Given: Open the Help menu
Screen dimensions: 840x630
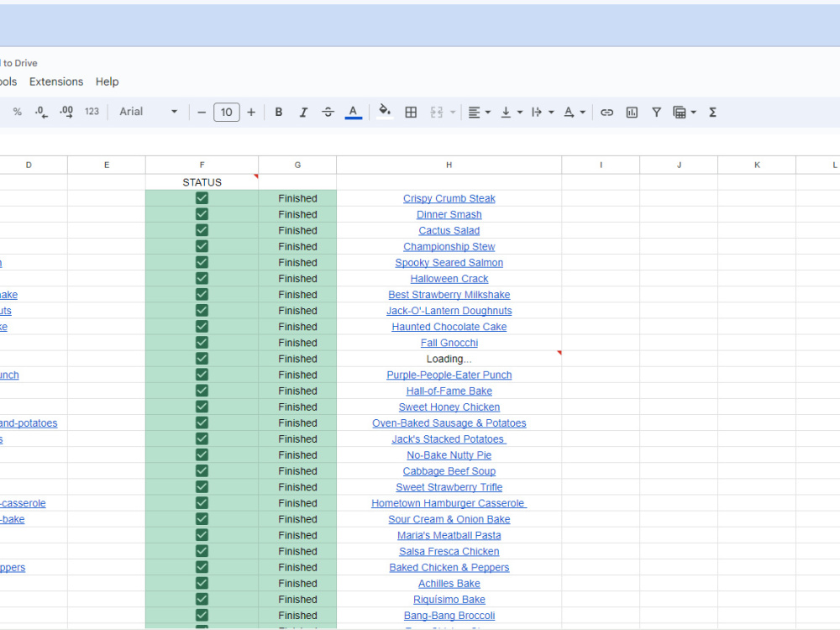Looking at the screenshot, I should (107, 81).
